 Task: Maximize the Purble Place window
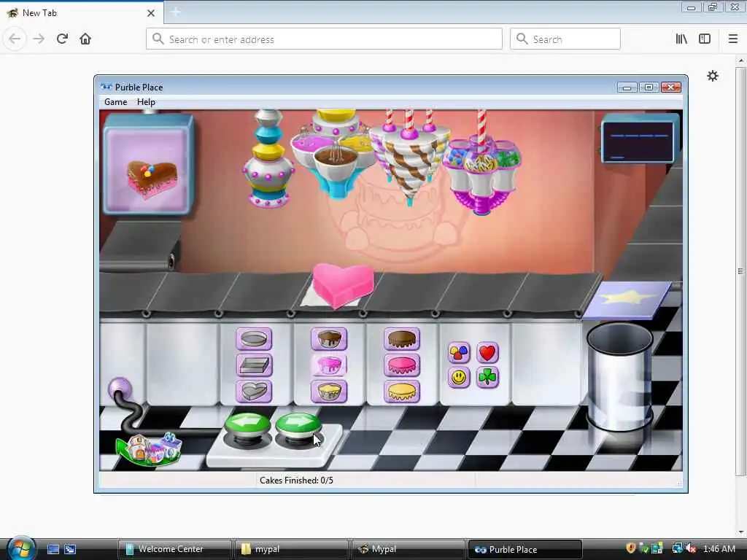649,87
